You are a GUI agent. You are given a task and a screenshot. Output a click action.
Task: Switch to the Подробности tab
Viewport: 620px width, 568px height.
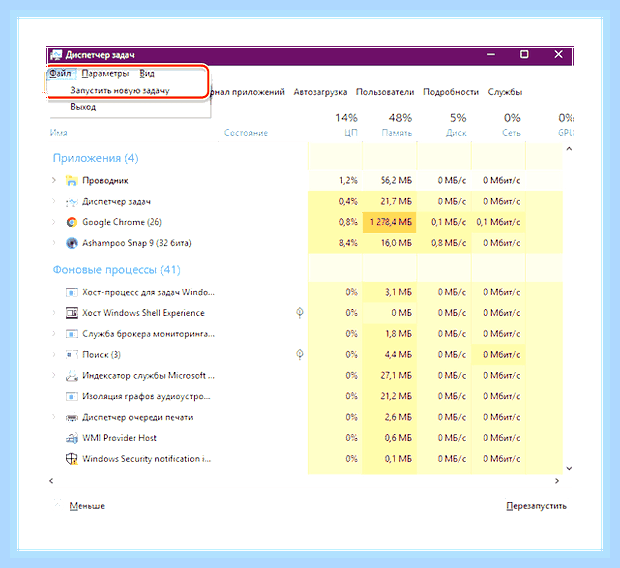click(450, 92)
